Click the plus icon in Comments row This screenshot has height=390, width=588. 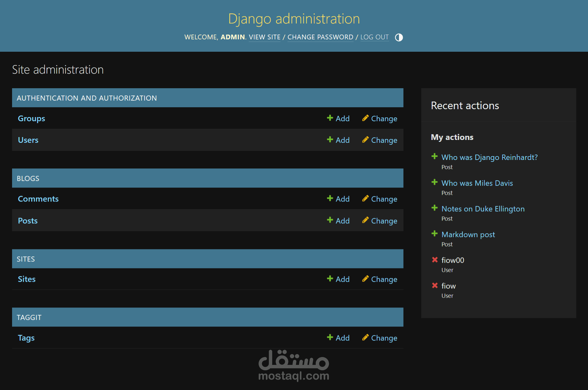click(330, 198)
